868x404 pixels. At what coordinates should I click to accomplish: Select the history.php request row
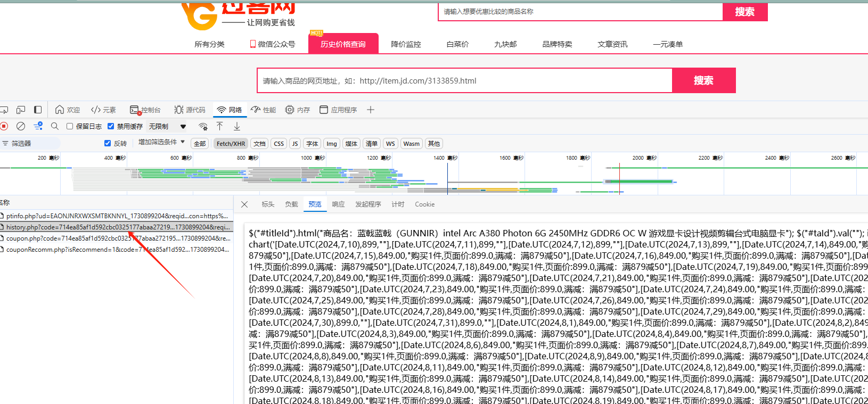tap(117, 227)
